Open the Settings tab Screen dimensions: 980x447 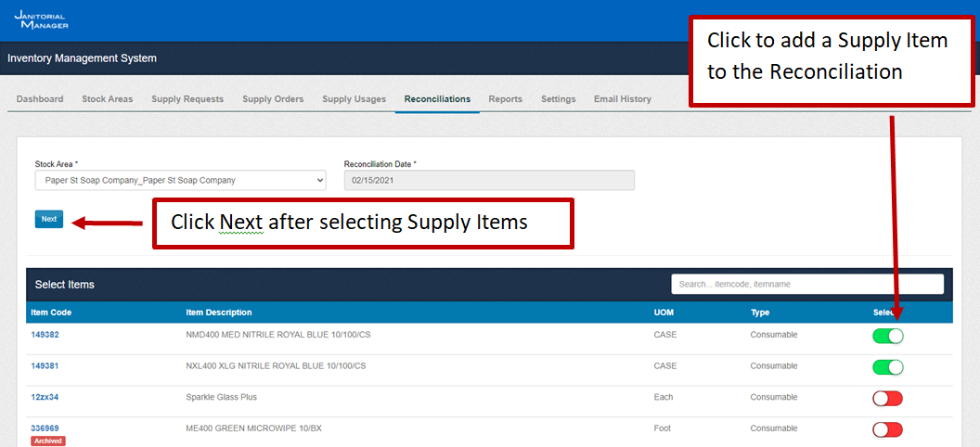[558, 99]
